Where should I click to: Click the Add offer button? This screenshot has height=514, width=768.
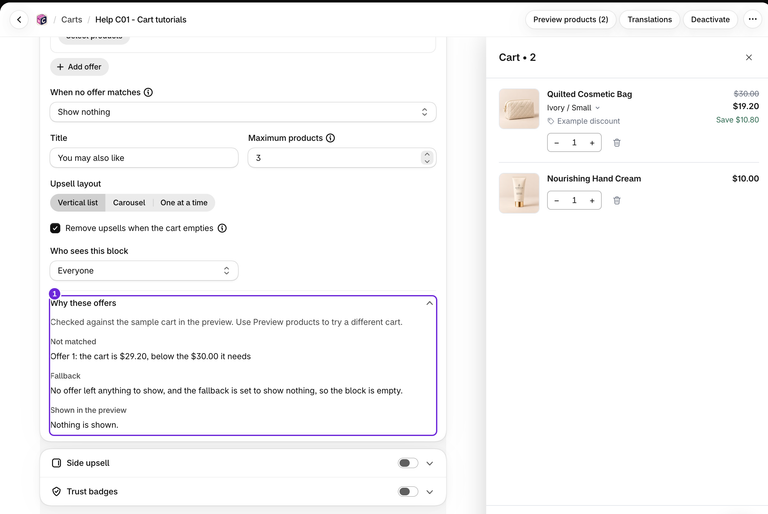pos(79,67)
